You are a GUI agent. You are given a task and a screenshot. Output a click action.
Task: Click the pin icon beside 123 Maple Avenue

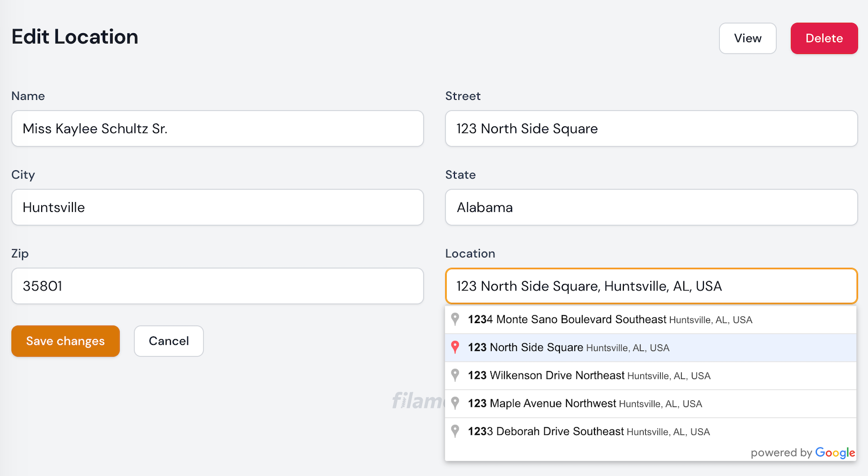(x=455, y=403)
